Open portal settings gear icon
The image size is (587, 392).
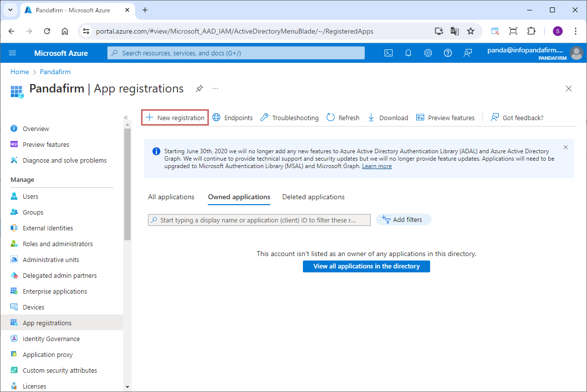(428, 53)
